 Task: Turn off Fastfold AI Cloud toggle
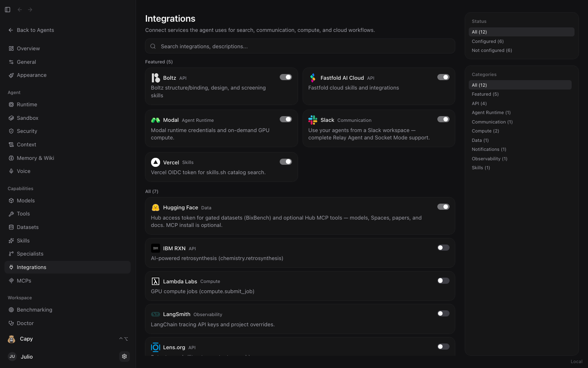[443, 77]
